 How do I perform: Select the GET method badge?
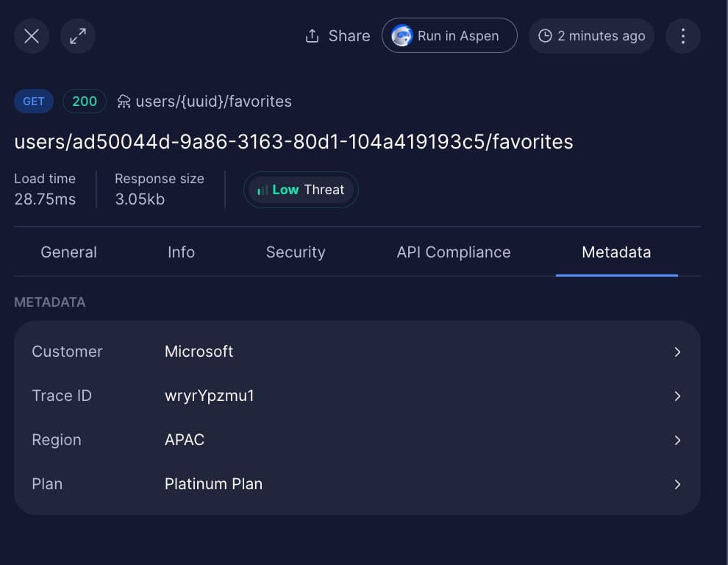click(33, 102)
